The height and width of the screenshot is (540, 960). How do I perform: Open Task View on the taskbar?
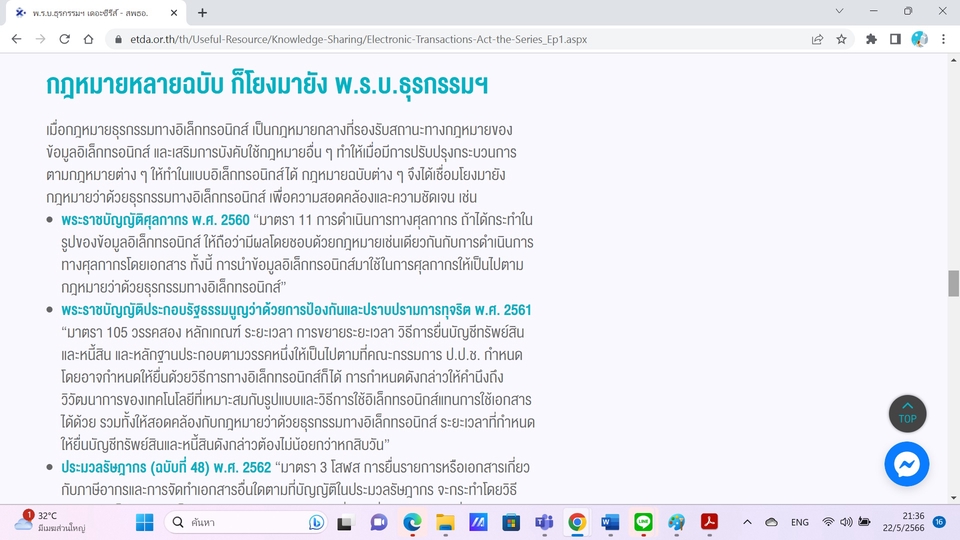pyautogui.click(x=345, y=522)
